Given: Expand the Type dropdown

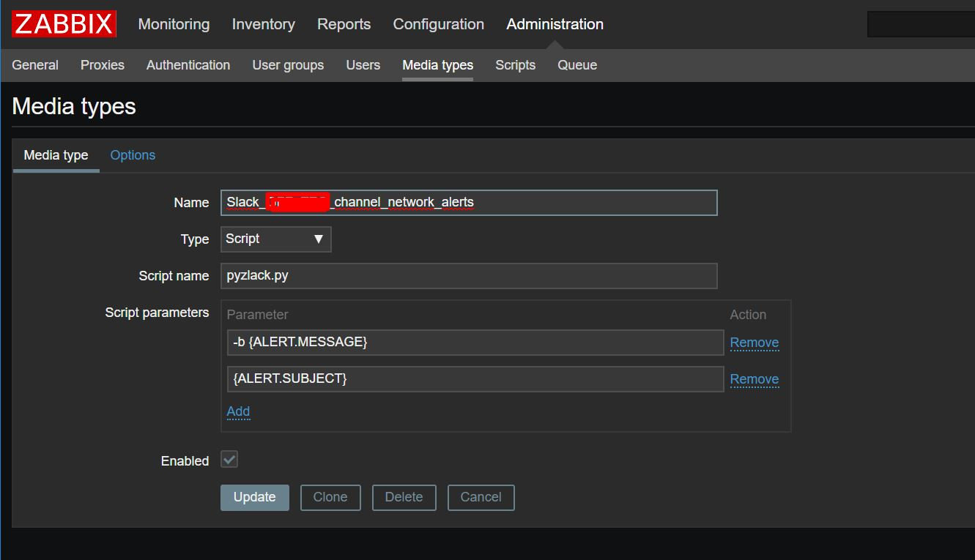Looking at the screenshot, I should [x=275, y=239].
